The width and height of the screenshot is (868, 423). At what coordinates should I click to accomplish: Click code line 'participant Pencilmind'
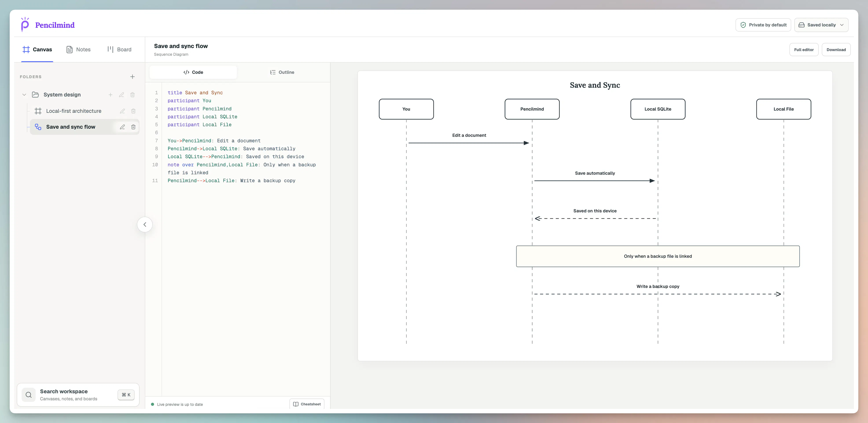199,109
